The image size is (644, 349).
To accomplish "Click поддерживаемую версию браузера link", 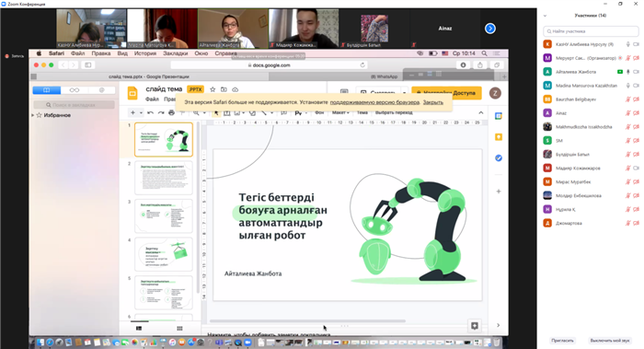I will tap(374, 102).
